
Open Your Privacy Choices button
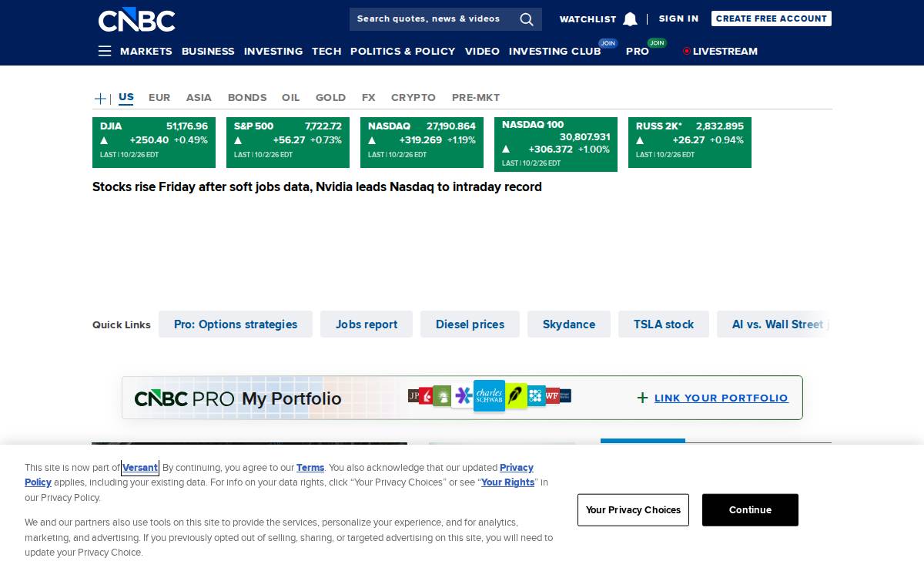[x=633, y=510]
